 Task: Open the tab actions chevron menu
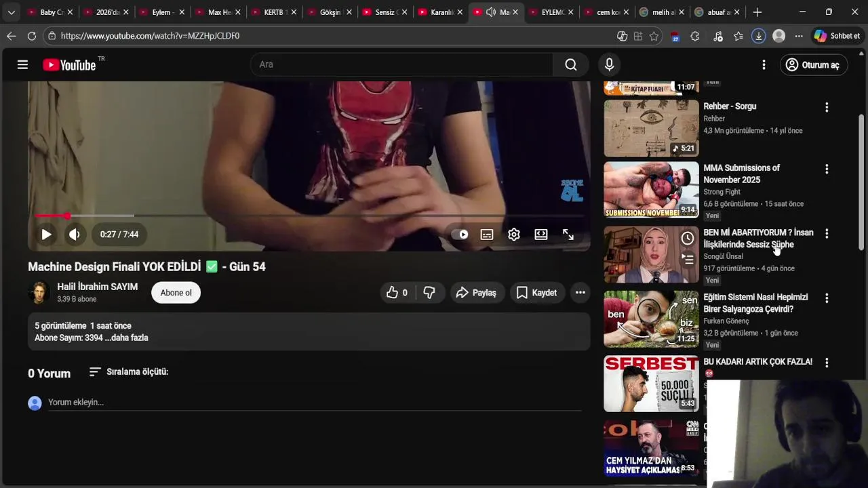tap(11, 12)
